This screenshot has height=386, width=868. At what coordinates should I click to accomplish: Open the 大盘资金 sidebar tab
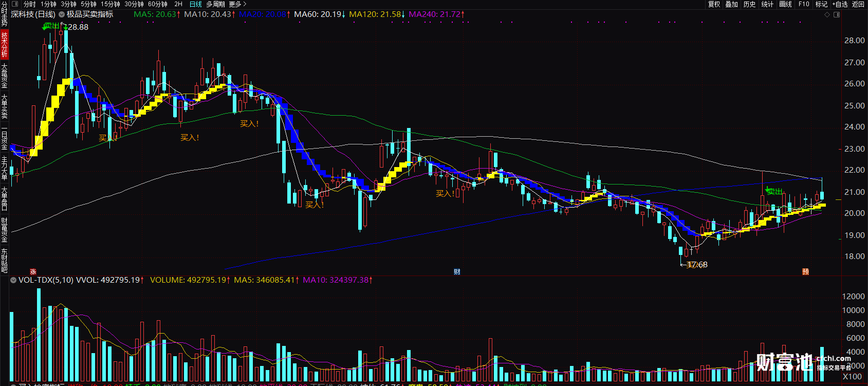4,76
